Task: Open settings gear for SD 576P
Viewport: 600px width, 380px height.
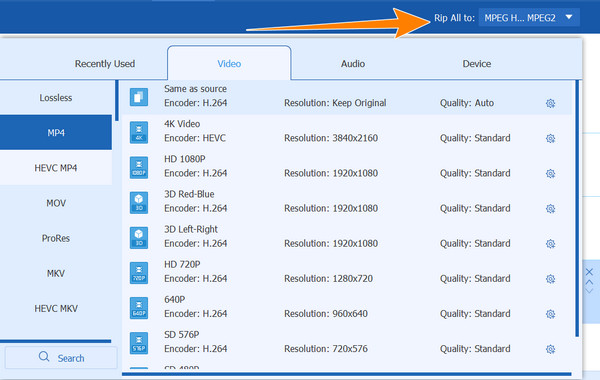Action: click(550, 349)
